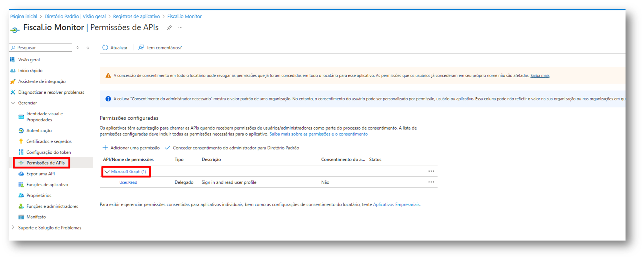
Task: Select Autenticação in the sidebar
Action: (x=39, y=131)
